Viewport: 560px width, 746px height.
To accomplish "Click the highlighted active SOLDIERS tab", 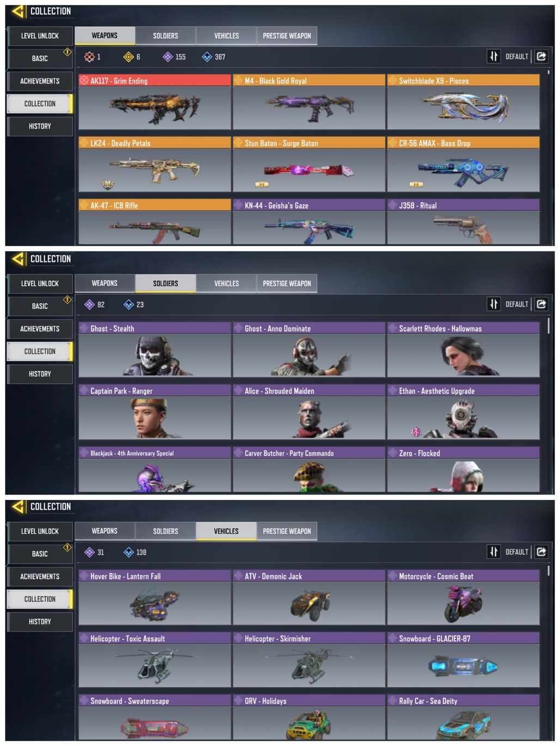I will tap(166, 284).
